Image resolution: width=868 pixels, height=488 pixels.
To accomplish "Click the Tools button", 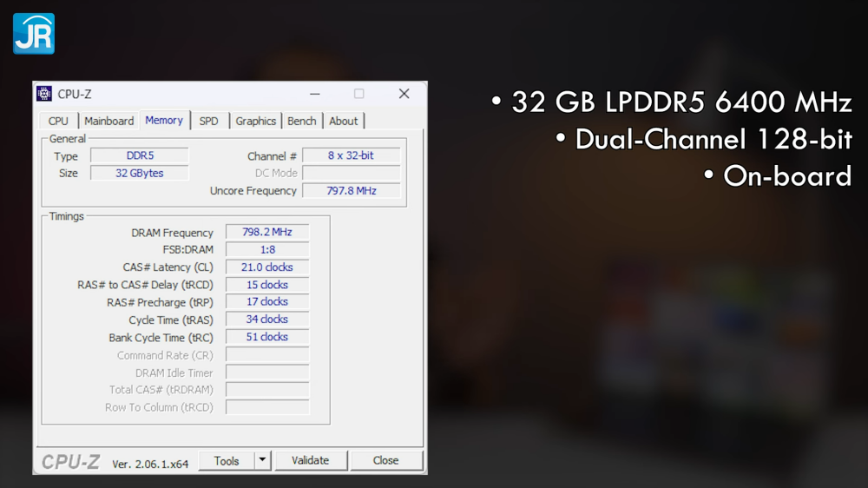I will (227, 461).
